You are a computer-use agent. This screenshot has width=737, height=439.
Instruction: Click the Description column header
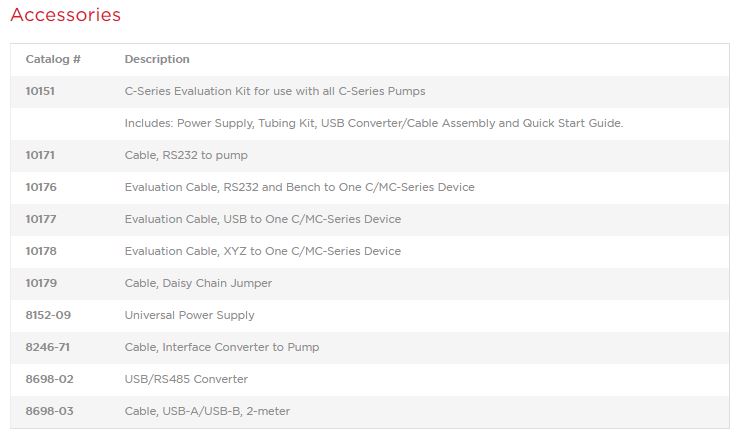pyautogui.click(x=157, y=59)
